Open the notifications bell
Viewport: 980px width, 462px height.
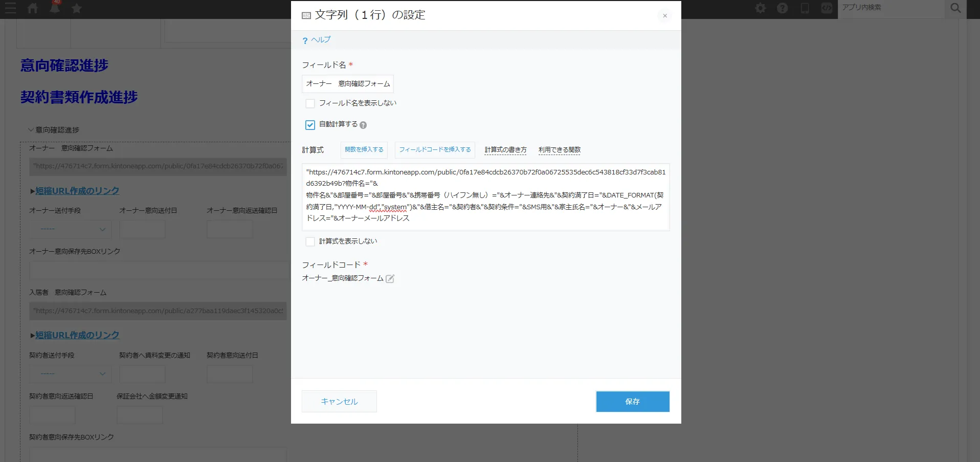click(55, 8)
